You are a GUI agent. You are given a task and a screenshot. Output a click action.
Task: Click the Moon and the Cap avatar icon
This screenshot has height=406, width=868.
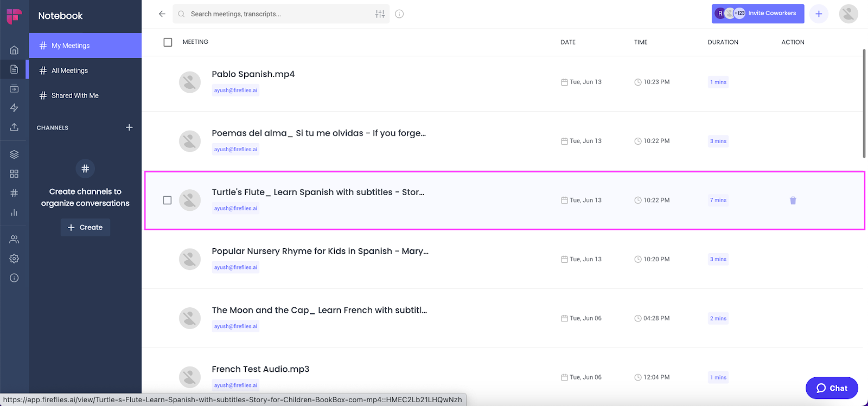point(190,318)
